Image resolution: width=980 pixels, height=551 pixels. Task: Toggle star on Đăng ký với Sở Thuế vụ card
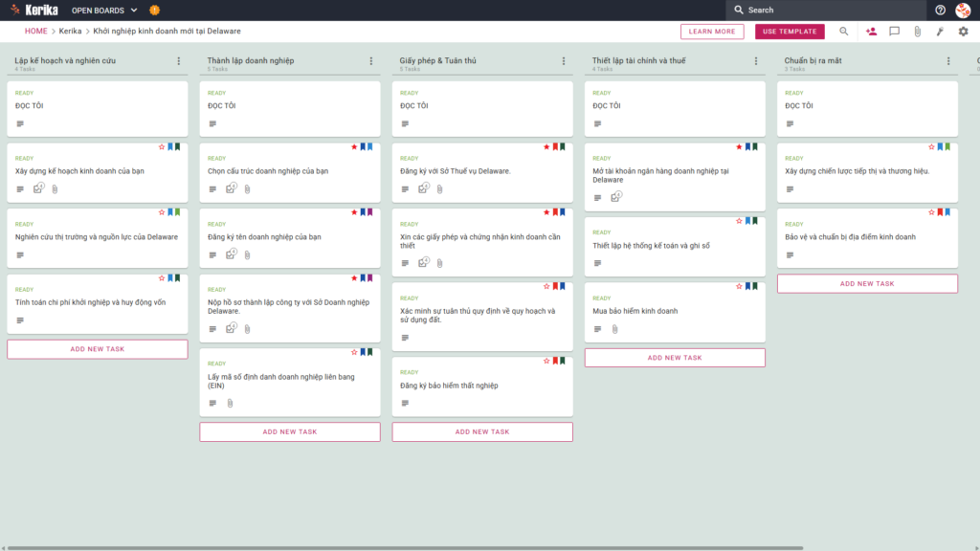click(546, 146)
